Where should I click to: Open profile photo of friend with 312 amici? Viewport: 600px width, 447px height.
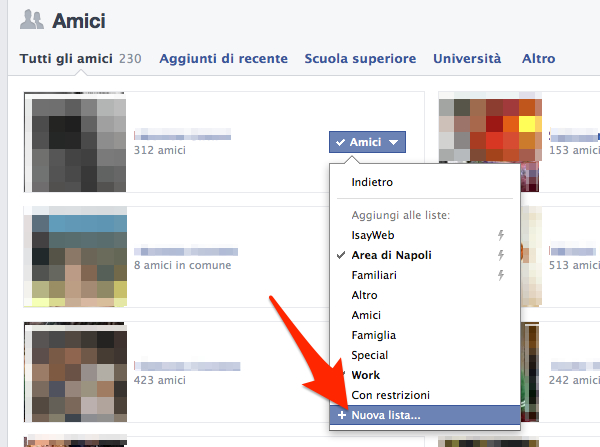(75, 142)
